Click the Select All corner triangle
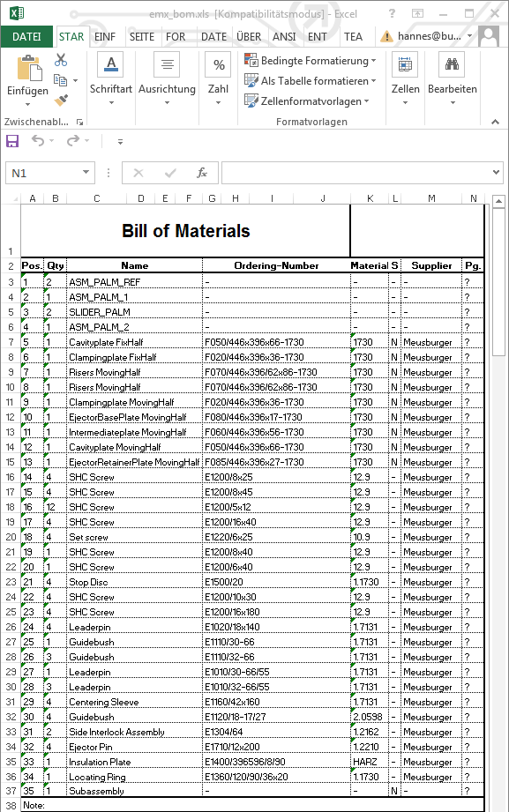Screen dimensions: 509x812 [14, 199]
